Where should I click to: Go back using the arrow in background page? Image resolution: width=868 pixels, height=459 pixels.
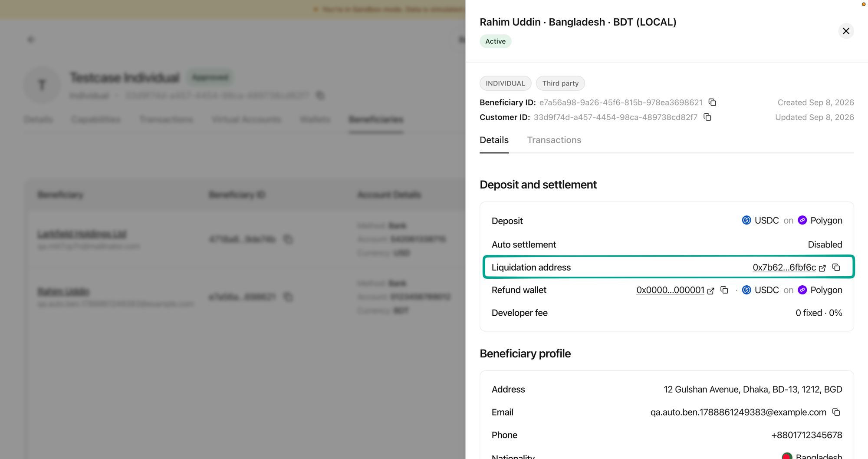pos(31,40)
